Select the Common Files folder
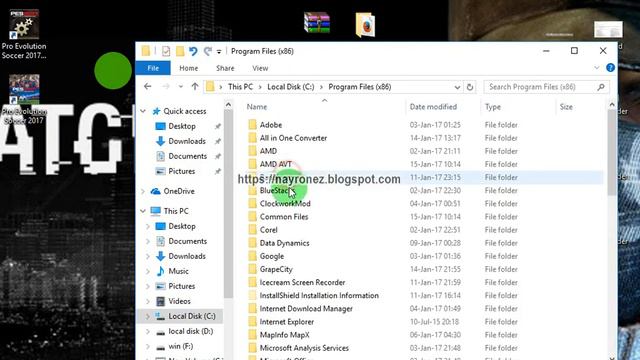This screenshot has width=640, height=360. 284,217
